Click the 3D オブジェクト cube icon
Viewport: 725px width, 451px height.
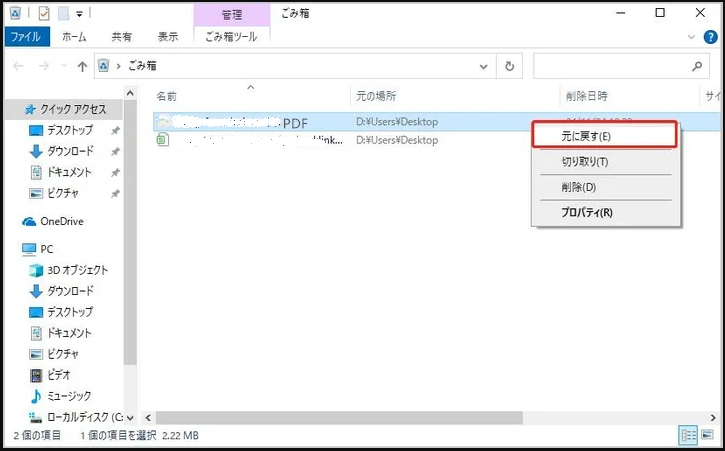point(36,271)
